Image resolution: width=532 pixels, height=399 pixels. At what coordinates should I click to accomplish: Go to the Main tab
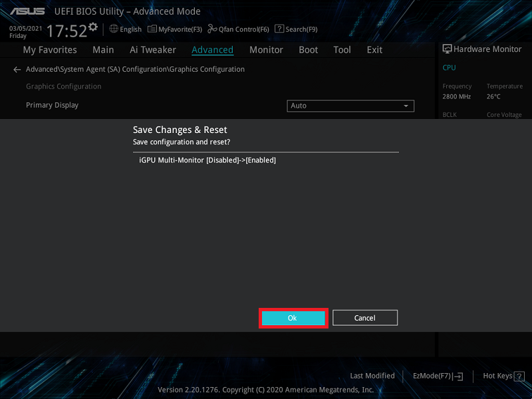pyautogui.click(x=103, y=50)
